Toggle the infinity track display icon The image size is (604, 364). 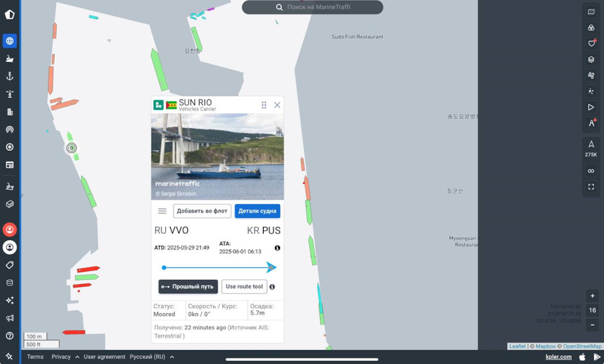point(591,171)
